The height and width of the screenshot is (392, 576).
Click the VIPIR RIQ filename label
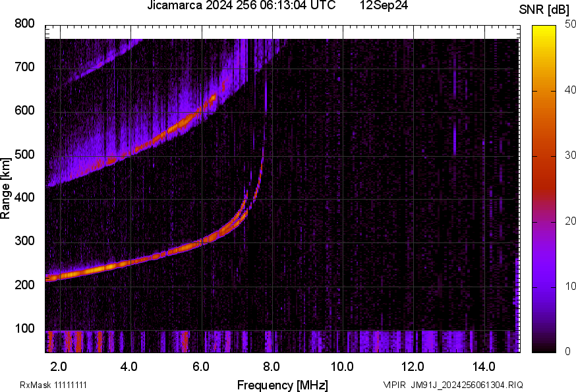453,385
